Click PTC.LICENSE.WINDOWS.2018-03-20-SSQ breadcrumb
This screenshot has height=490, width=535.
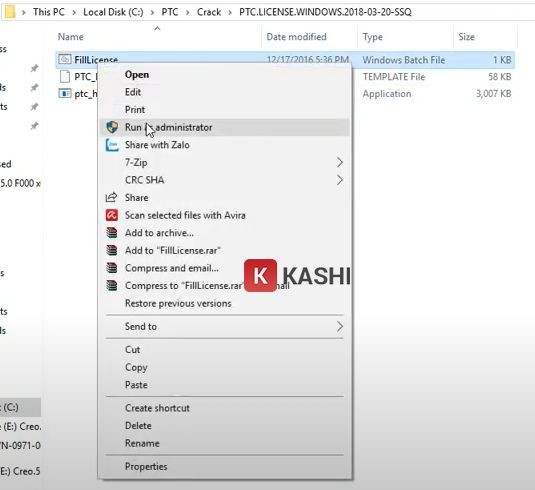pyautogui.click(x=325, y=12)
